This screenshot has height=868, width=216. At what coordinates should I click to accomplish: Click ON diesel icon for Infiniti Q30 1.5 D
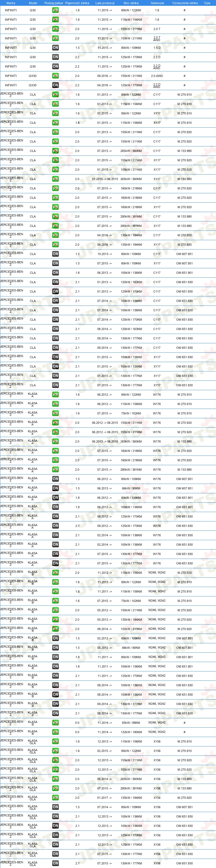(55, 48)
